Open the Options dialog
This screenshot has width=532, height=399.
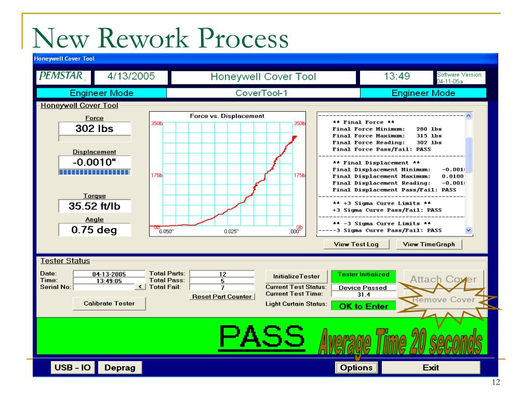pos(356,367)
